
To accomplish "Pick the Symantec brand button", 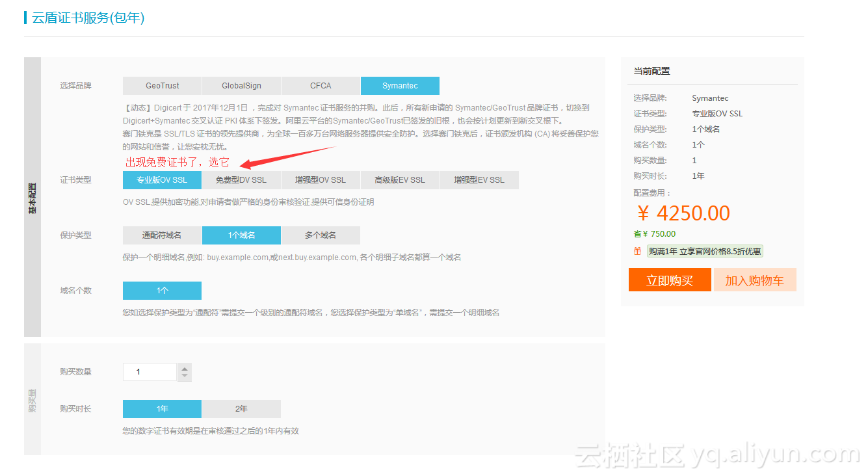I will tap(400, 86).
